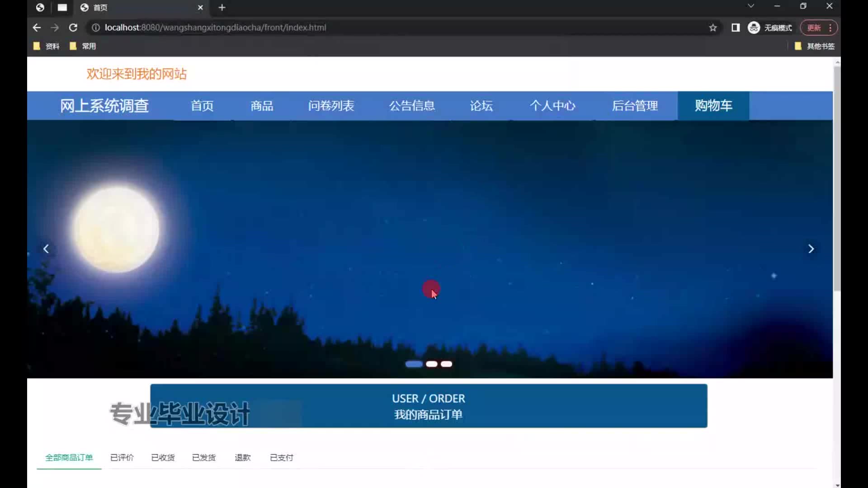Switch to 已发货 orders tab
The width and height of the screenshot is (868, 488).
(x=204, y=458)
